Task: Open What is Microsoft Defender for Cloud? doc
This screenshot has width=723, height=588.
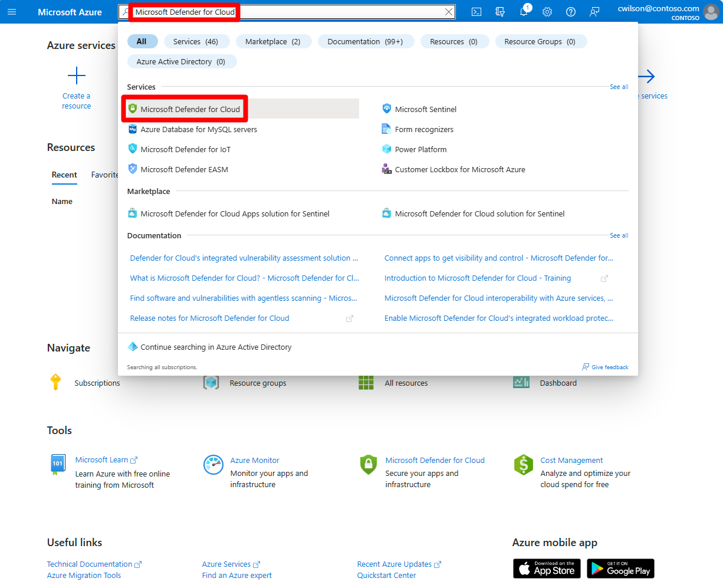Action: point(244,278)
